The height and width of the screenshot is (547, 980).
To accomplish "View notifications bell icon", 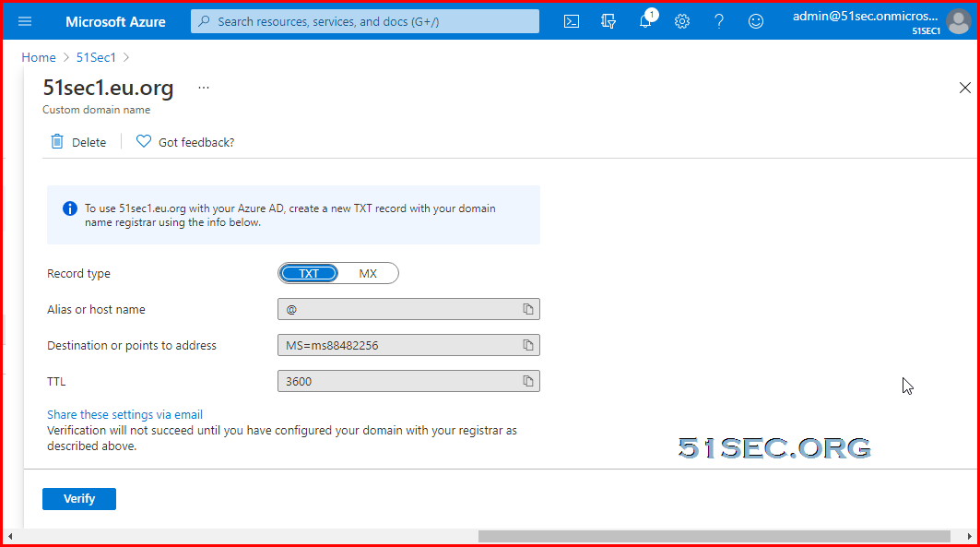I will point(645,21).
